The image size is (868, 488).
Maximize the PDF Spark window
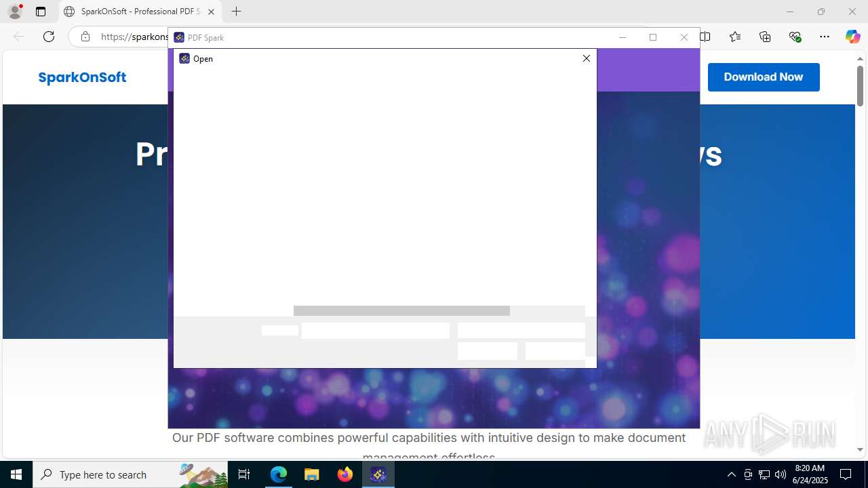(x=653, y=37)
